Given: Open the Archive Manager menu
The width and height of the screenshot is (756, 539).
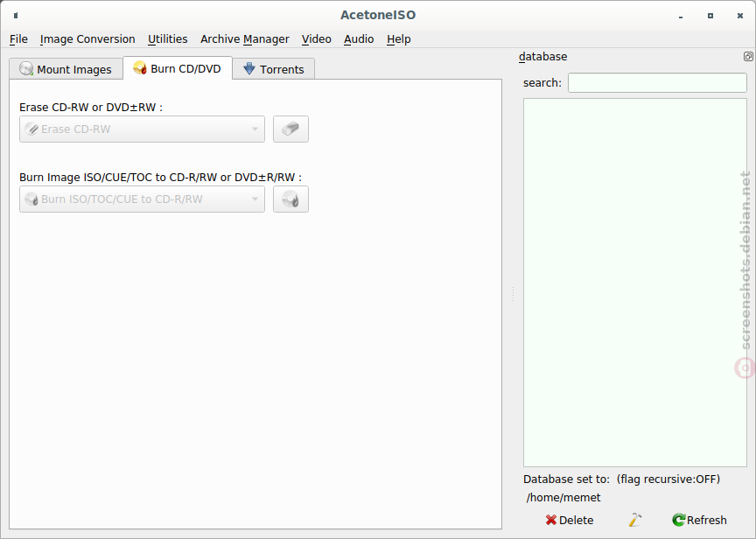Looking at the screenshot, I should [x=245, y=39].
